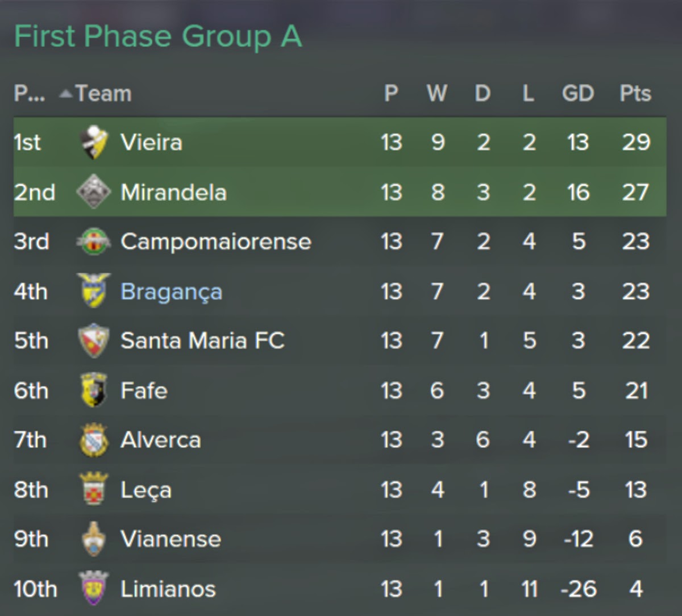Click the Alverca club crest icon
Viewport: 682px width, 616px height.
pos(94,440)
